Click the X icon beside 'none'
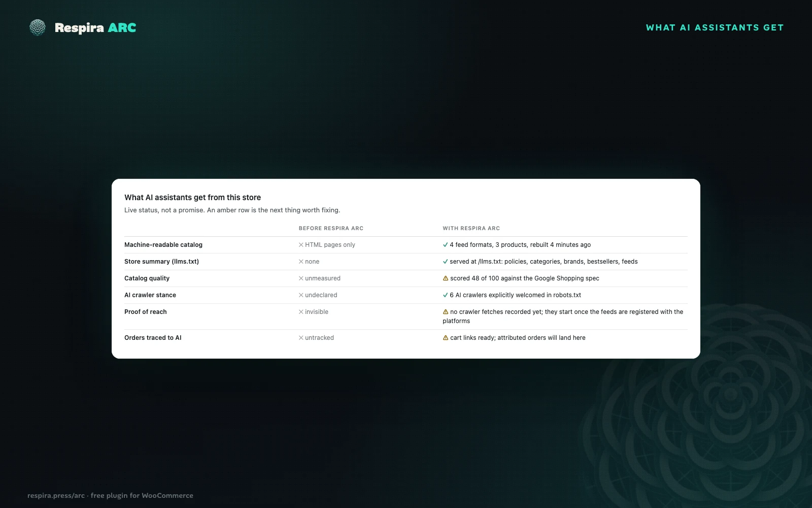812x508 pixels. click(301, 262)
